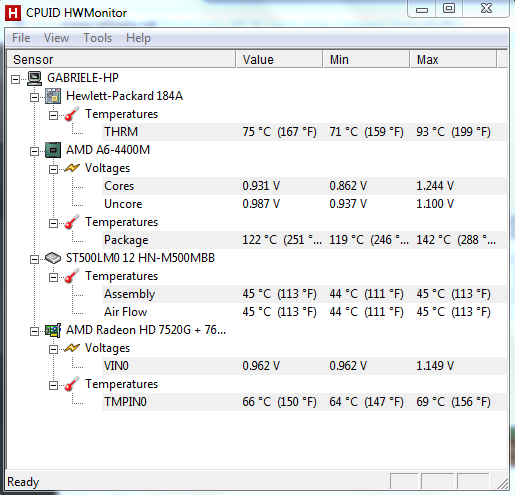Maximize the HWMonitor window
This screenshot has width=515, height=495.
[449, 9]
